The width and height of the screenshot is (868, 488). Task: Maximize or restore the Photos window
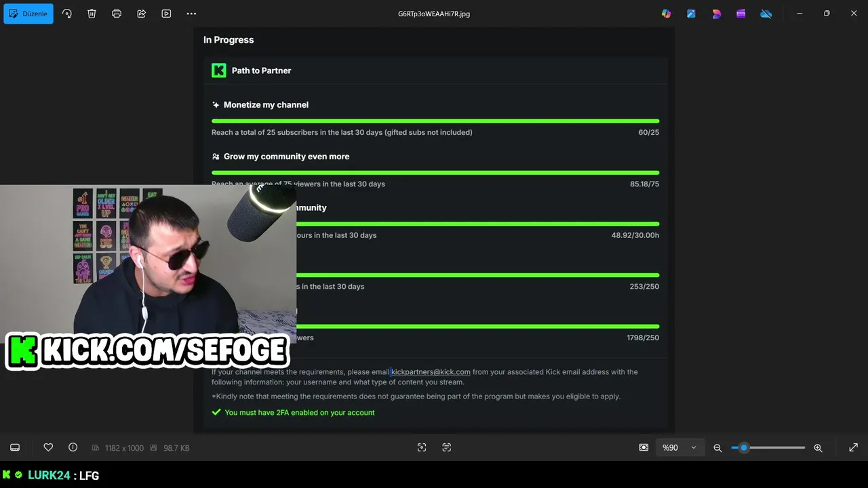point(827,14)
